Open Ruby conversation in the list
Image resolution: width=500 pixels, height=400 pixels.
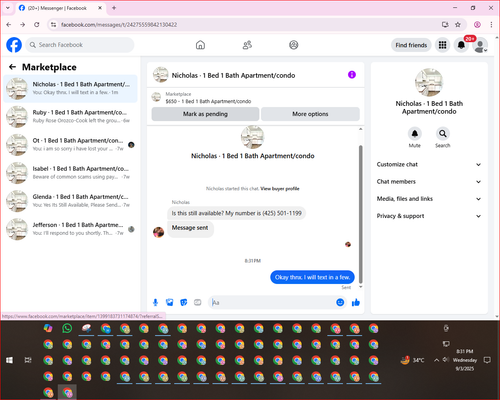point(70,116)
